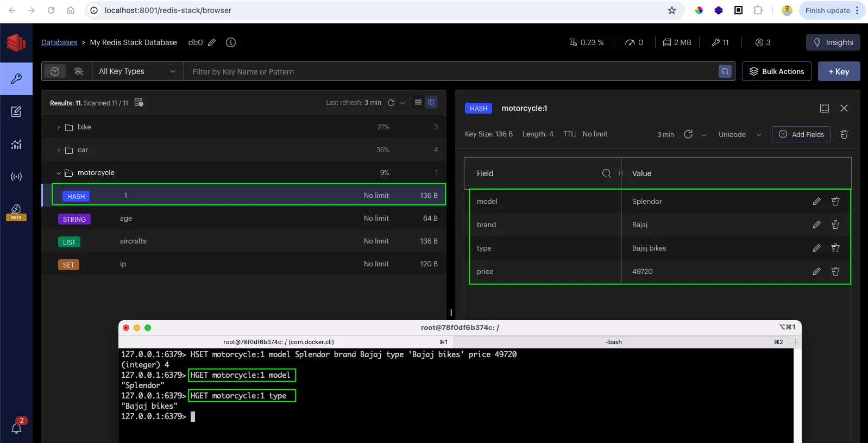Open the key details auto-refresh dropdown arrow
The height and width of the screenshot is (443, 868).
tap(704, 135)
